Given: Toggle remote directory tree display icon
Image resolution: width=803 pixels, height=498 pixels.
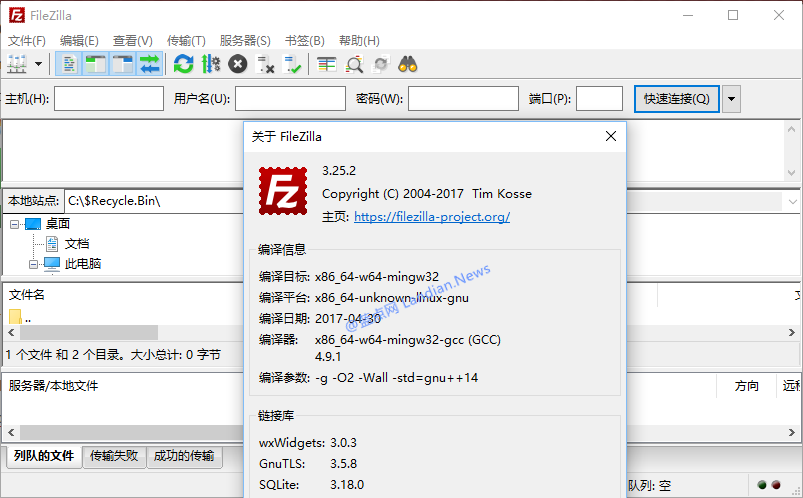Looking at the screenshot, I should [x=122, y=64].
